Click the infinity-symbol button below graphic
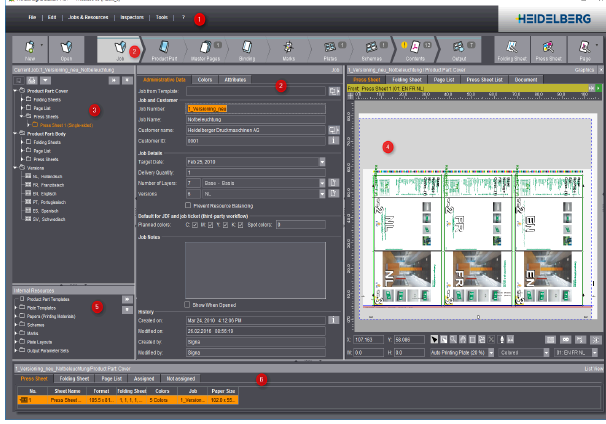 565,339
